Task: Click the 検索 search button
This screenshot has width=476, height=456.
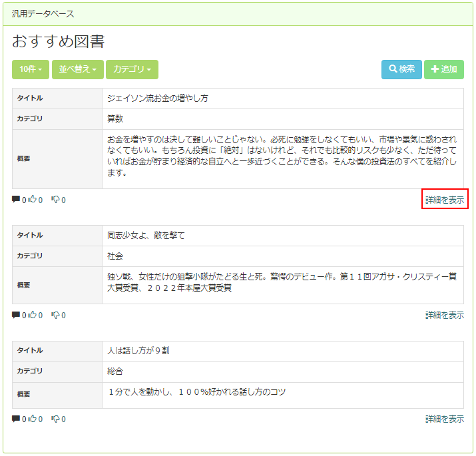Action: point(401,69)
